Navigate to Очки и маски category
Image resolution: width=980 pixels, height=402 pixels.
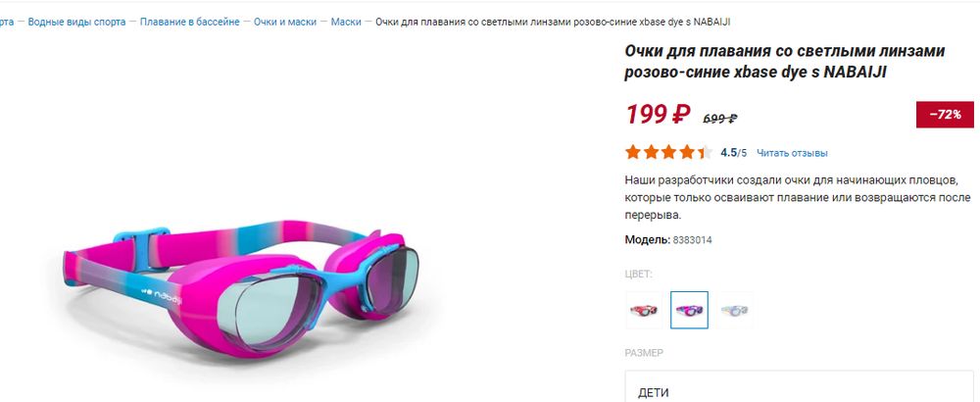click(284, 22)
